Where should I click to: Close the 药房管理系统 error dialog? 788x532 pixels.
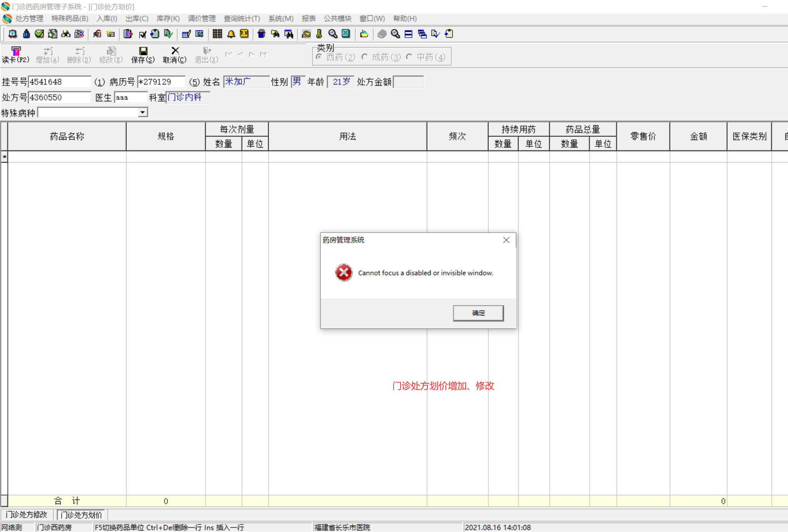(506, 240)
